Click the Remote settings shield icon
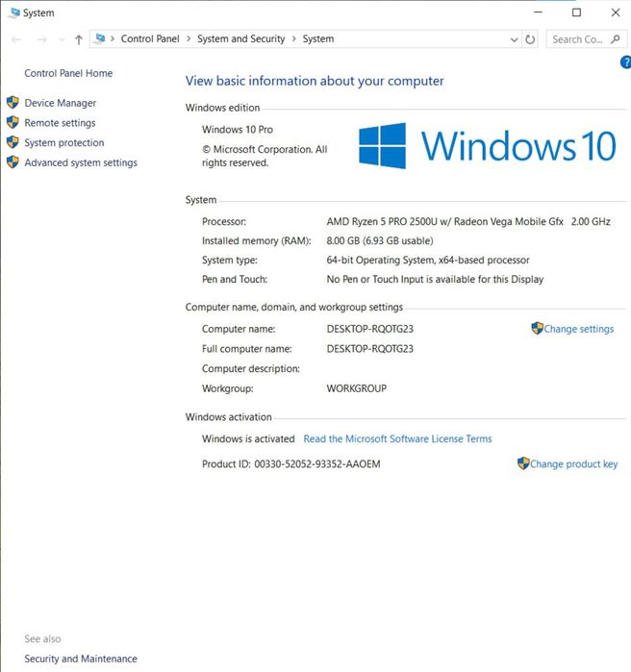Screen dimensions: 631x672 click(13, 122)
